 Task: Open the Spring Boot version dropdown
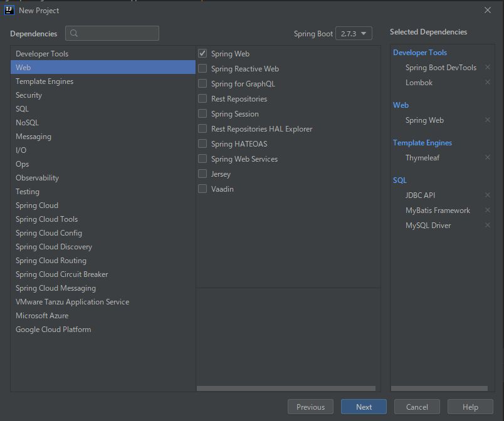click(x=354, y=33)
